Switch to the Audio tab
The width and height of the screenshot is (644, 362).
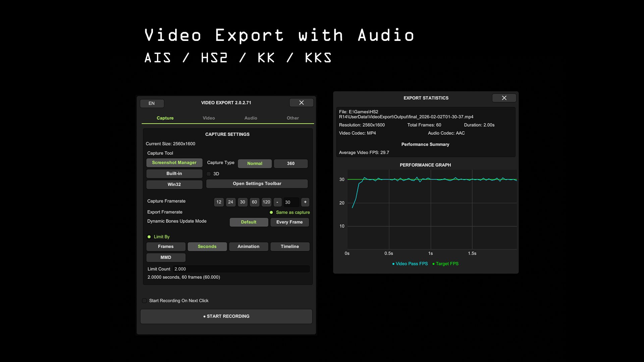click(x=251, y=118)
